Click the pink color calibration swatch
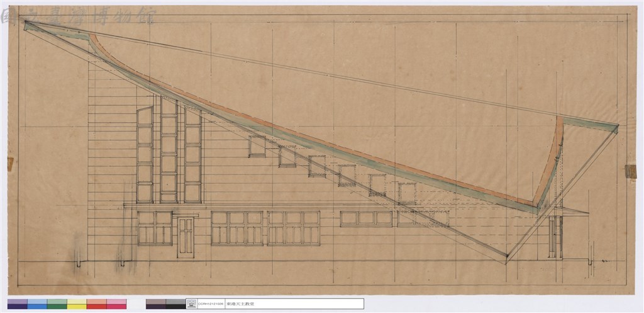 point(116,304)
